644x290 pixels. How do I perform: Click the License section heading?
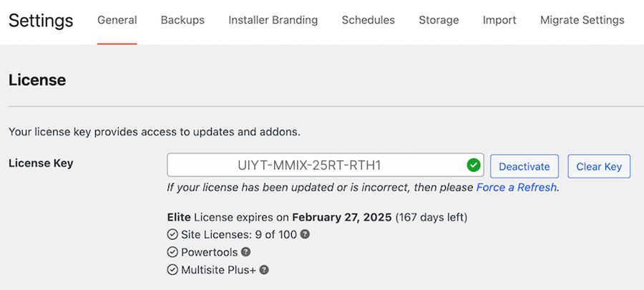[37, 79]
